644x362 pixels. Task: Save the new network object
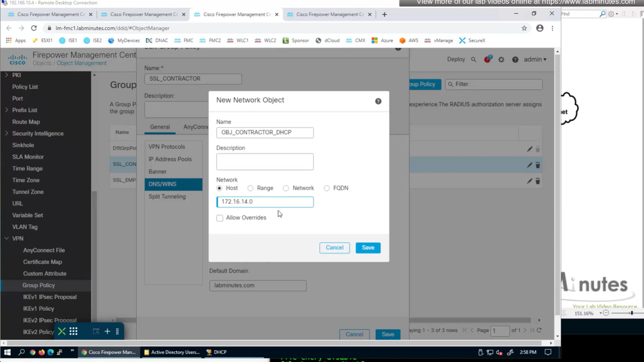[368, 248]
